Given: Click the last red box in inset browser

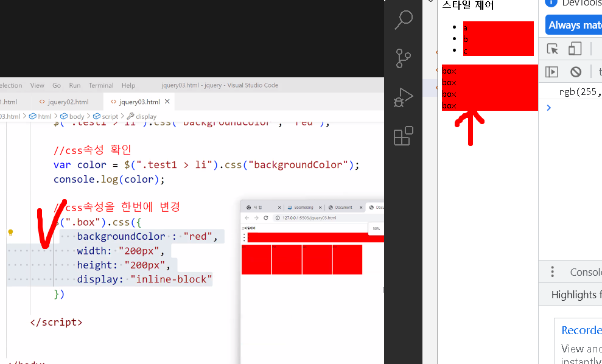Looking at the screenshot, I should pyautogui.click(x=348, y=259).
